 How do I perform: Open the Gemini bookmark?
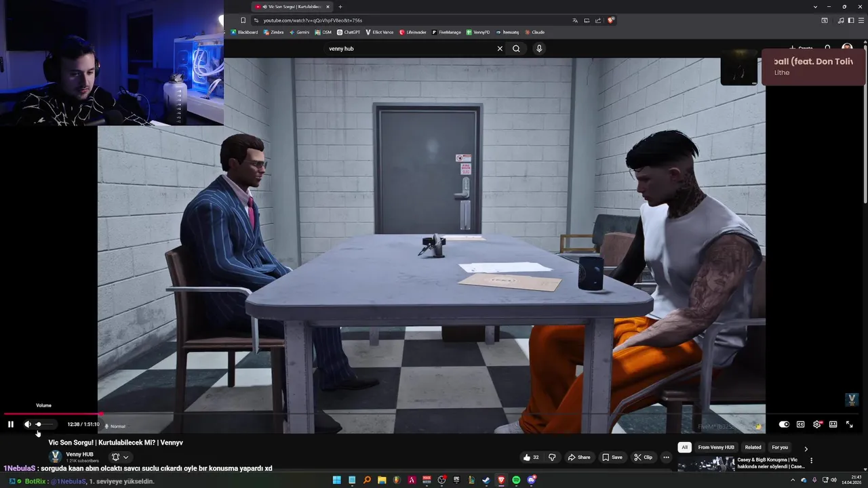(300, 32)
